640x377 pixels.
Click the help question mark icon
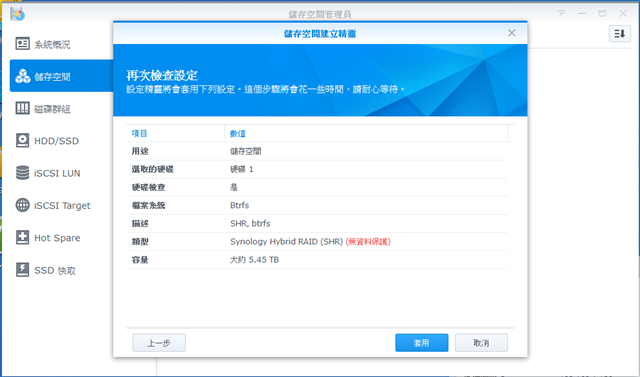click(x=562, y=13)
